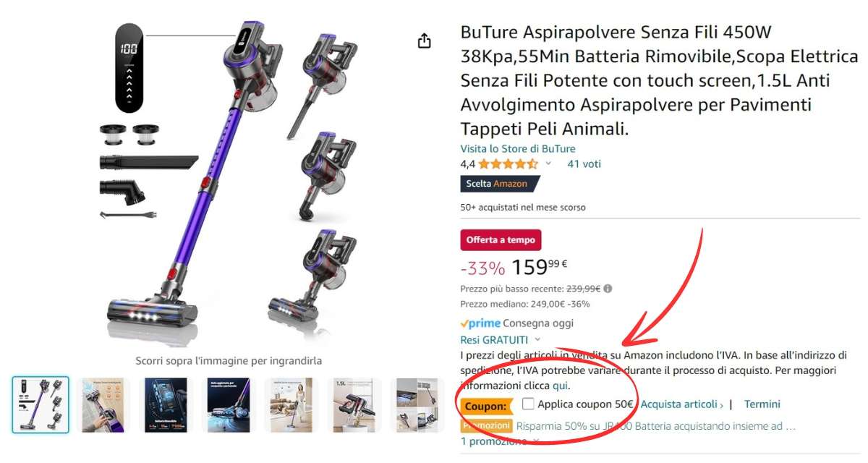Click the info icon next to 239,99€
Image resolution: width=868 pixels, height=463 pixels.
point(608,289)
